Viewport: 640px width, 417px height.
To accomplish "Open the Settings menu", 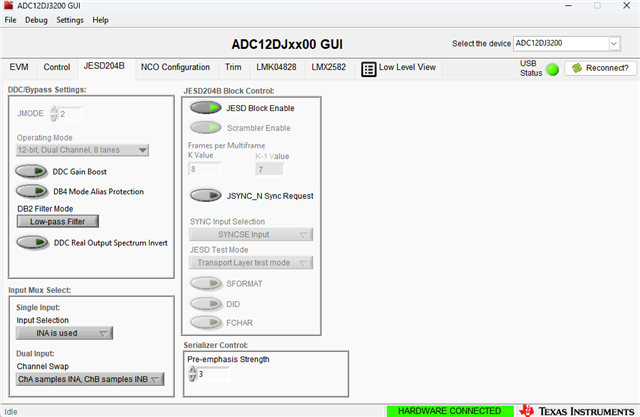I will click(x=70, y=20).
